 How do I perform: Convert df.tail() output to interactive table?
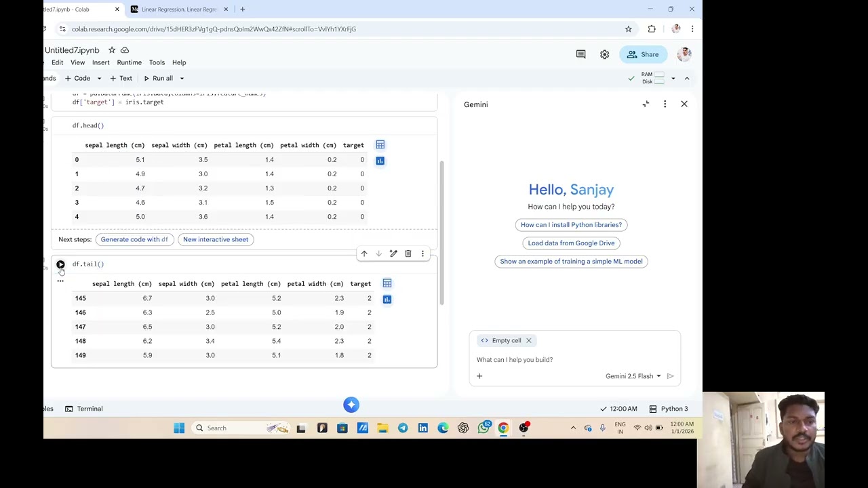tap(387, 283)
